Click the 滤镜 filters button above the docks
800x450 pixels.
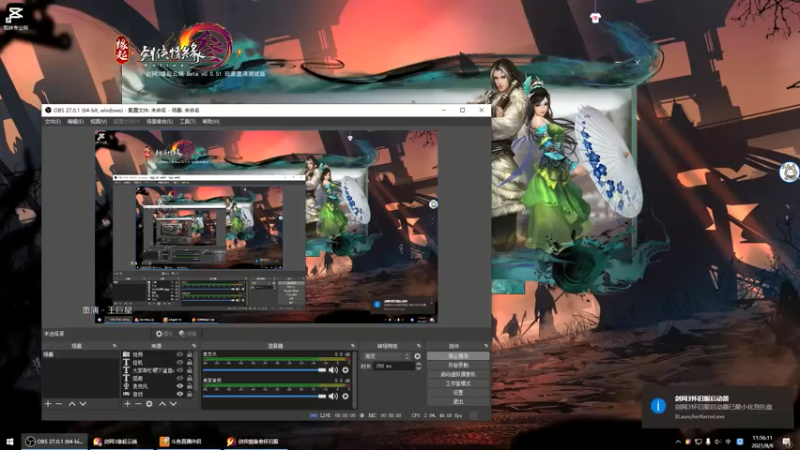[188, 334]
